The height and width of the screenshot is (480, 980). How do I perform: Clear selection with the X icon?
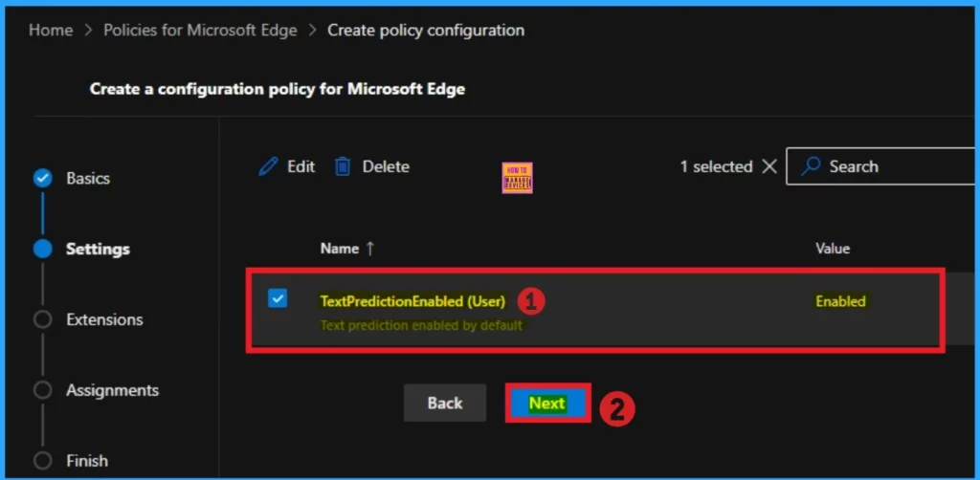tap(769, 166)
